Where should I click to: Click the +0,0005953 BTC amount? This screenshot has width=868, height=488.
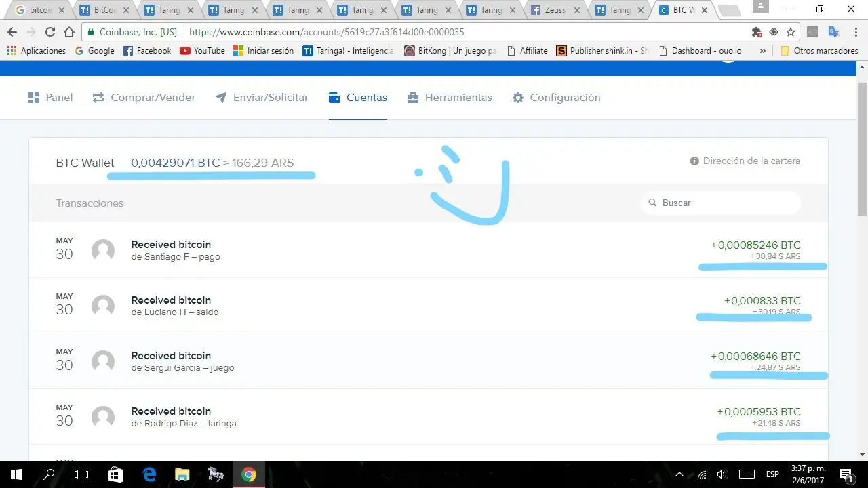(759, 411)
